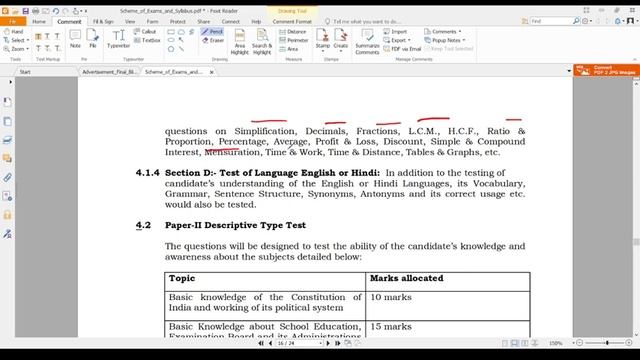Viewport: 640px width, 360px height.
Task: Select the Typewriter tool
Action: click(118, 39)
